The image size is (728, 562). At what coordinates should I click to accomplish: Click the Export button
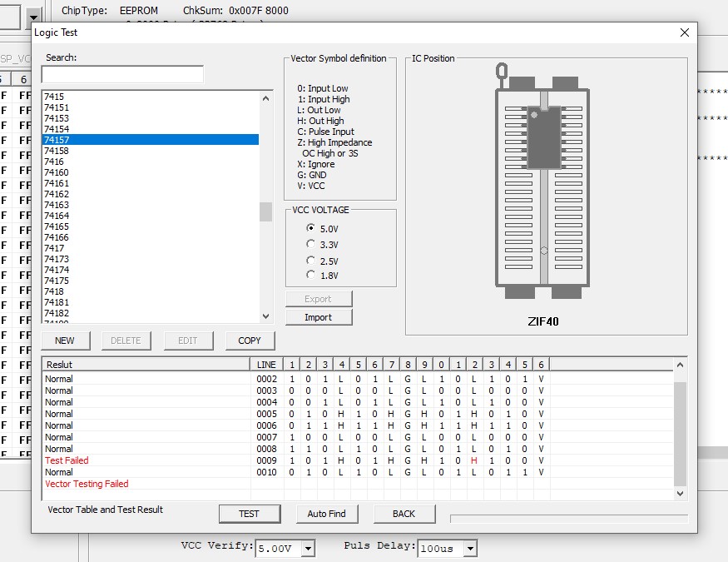(319, 299)
